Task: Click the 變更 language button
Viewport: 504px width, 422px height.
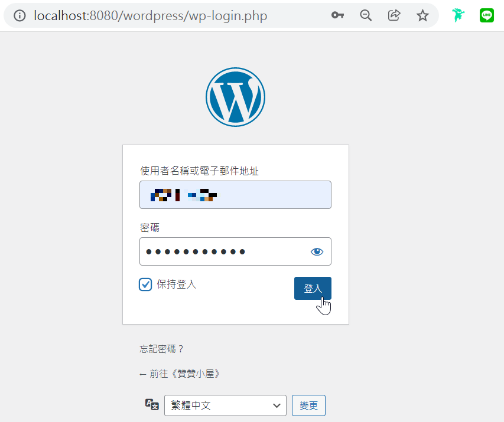Action: [x=308, y=405]
